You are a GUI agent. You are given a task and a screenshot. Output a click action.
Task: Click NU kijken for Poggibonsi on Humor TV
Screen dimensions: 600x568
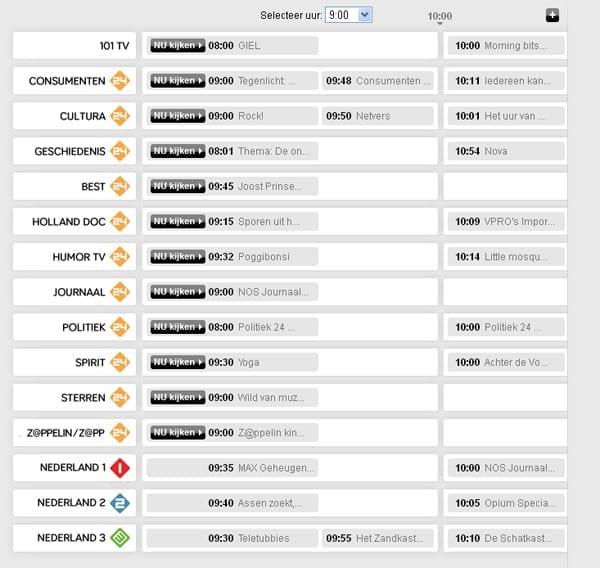(x=178, y=257)
